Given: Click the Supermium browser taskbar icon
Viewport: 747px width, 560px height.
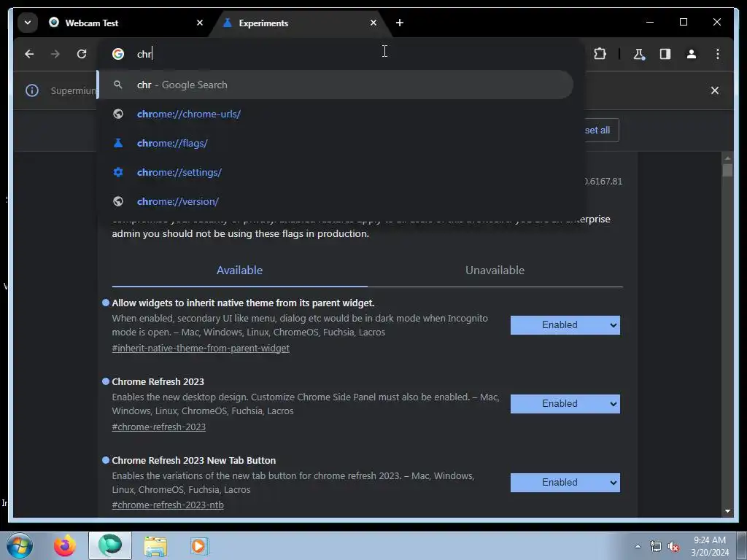Looking at the screenshot, I should click(x=110, y=545).
